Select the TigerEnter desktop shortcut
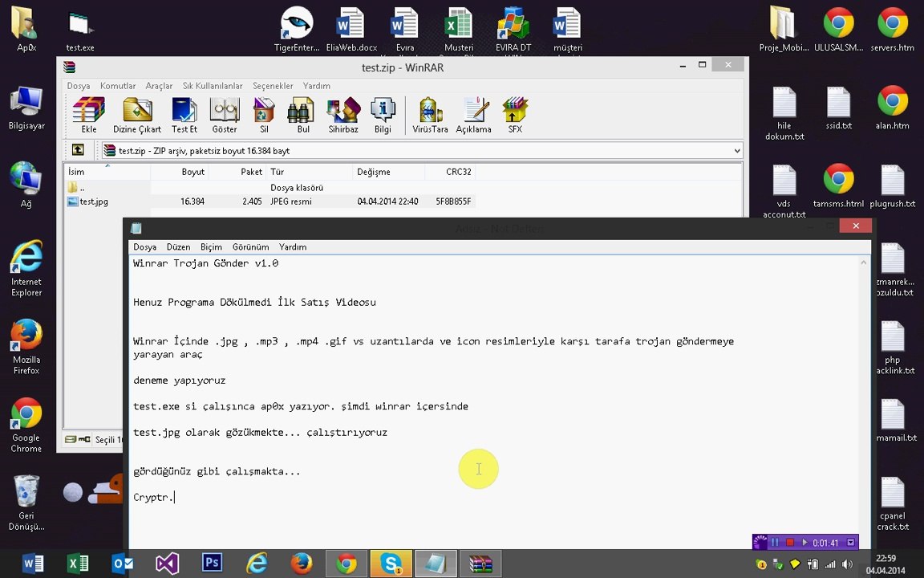The image size is (924, 578). coord(297,30)
